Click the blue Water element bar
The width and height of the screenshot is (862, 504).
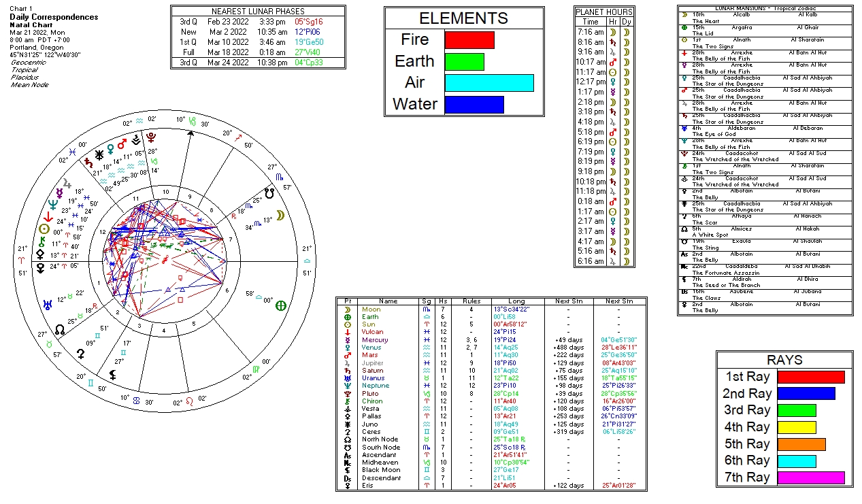pos(474,104)
